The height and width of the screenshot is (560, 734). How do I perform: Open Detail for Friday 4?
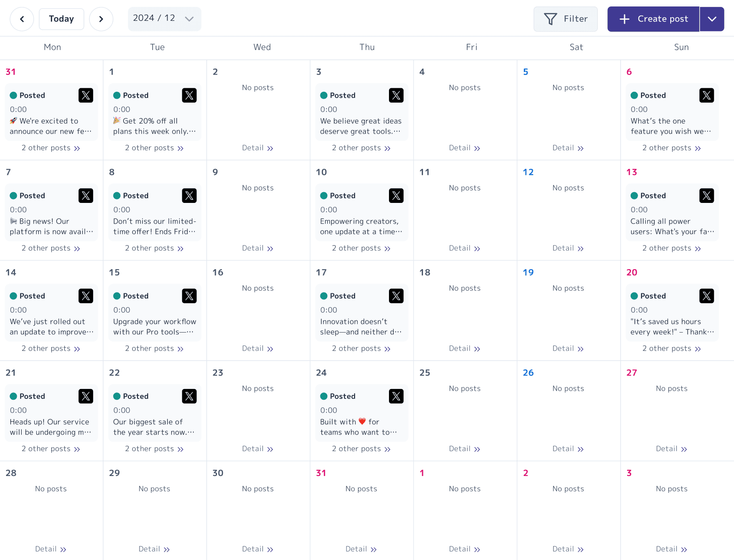pos(464,148)
